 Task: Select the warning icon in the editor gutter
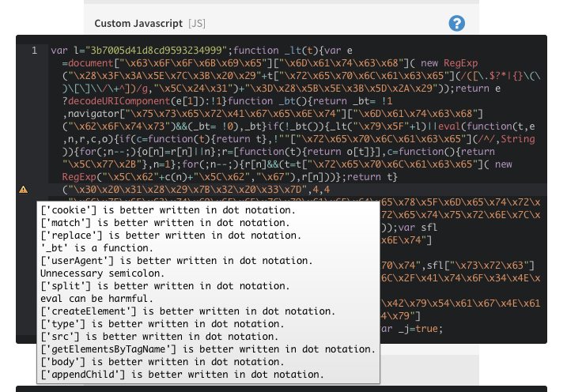[x=24, y=190]
